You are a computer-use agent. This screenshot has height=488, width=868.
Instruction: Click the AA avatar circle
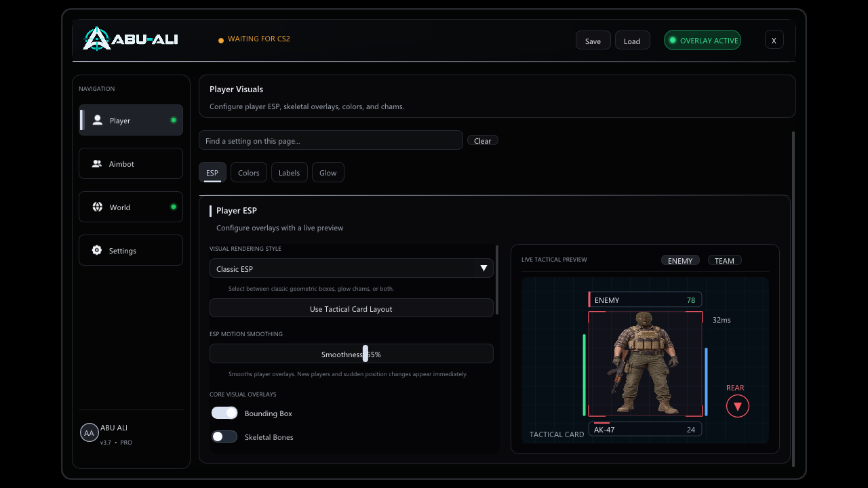point(89,432)
